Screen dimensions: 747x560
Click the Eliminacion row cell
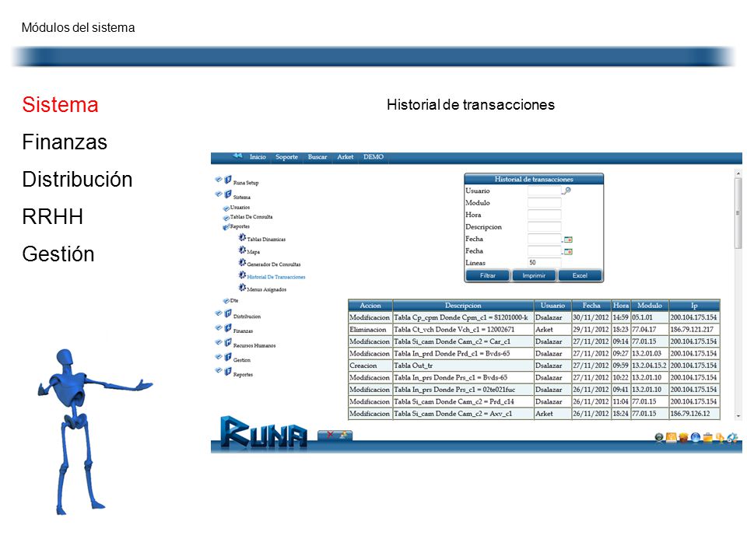point(370,330)
